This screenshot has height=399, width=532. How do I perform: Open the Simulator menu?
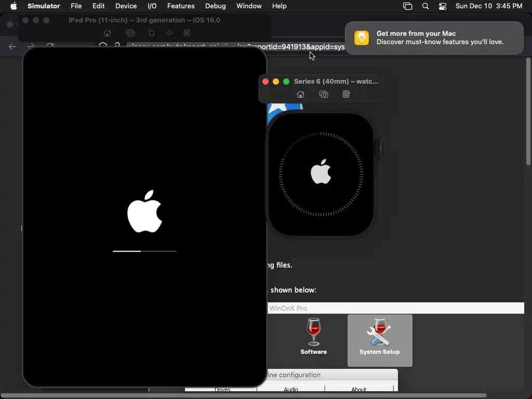pyautogui.click(x=44, y=6)
